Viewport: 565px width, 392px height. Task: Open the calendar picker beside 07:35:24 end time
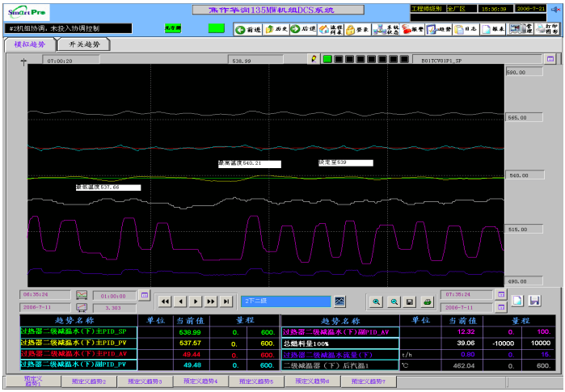tap(501, 295)
